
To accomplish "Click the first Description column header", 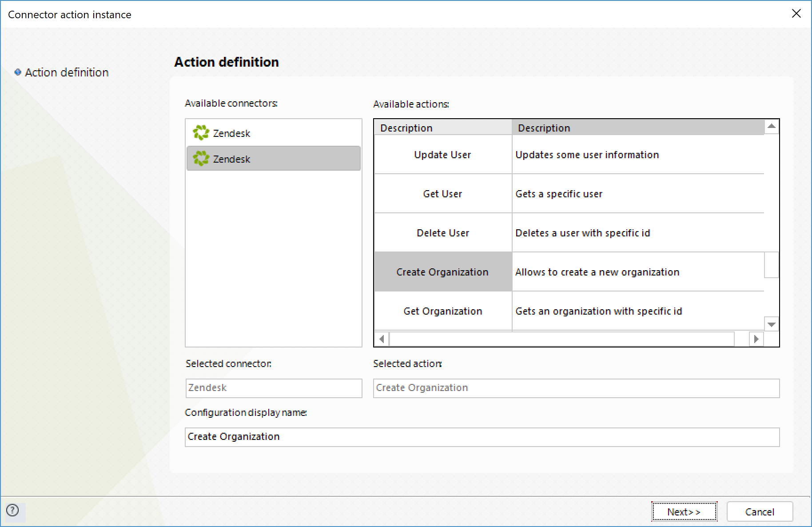I will point(443,128).
